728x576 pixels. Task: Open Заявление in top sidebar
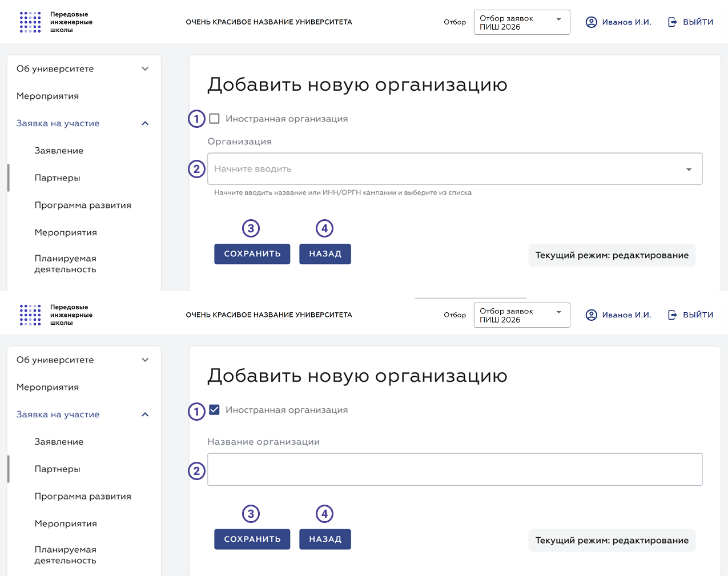coord(59,151)
